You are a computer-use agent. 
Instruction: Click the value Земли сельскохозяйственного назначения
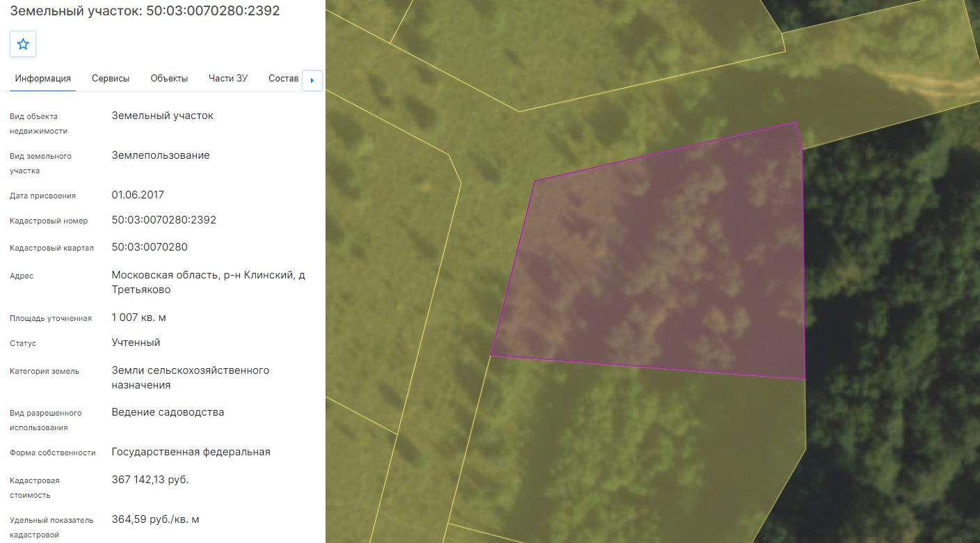coord(191,377)
